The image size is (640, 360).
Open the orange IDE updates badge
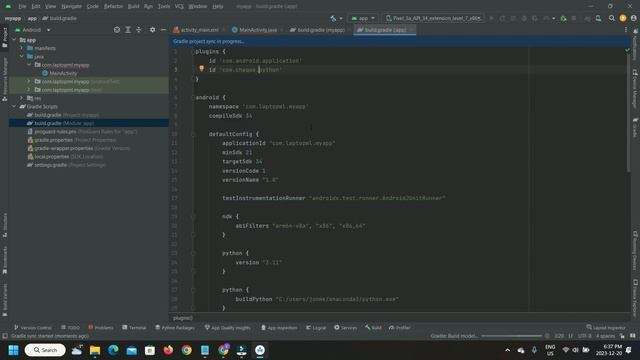[x=622, y=18]
